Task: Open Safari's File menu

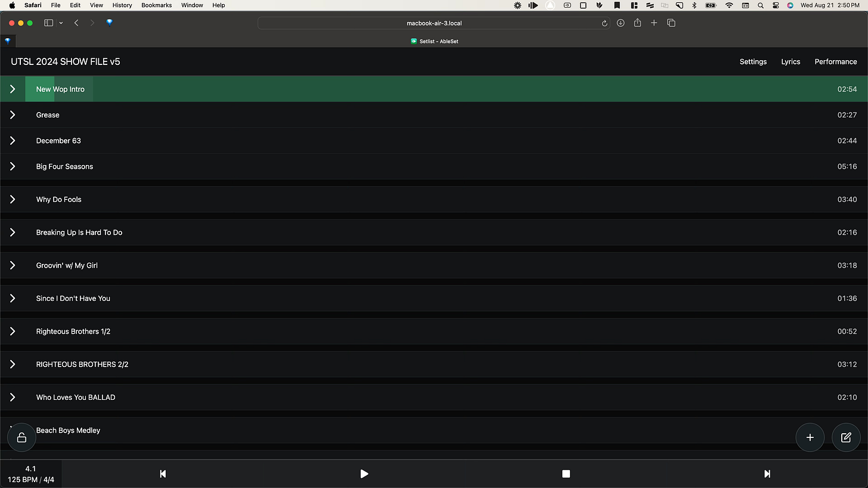Action: [x=55, y=5]
